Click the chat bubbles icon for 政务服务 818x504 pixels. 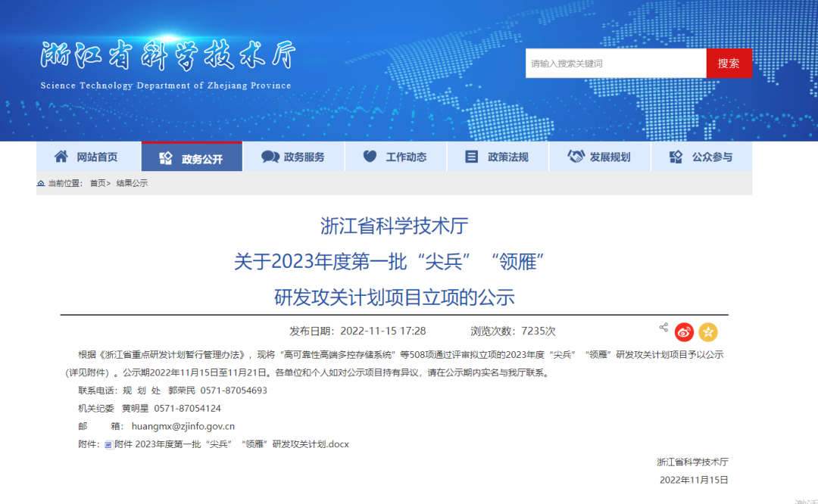pyautogui.click(x=270, y=157)
